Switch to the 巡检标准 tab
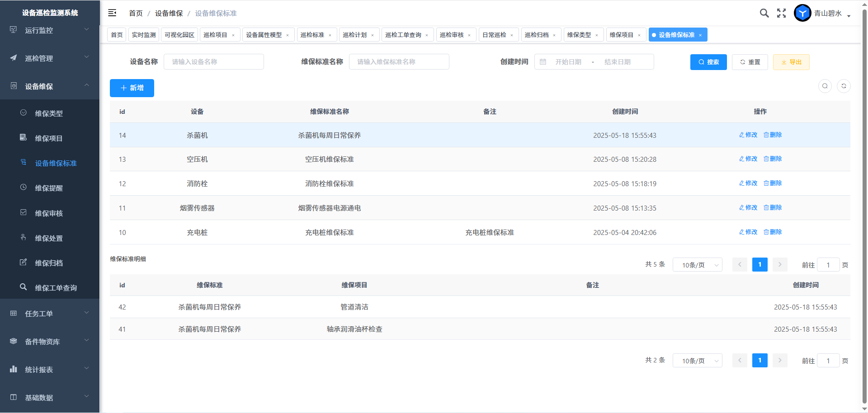The image size is (868, 413). (x=312, y=35)
